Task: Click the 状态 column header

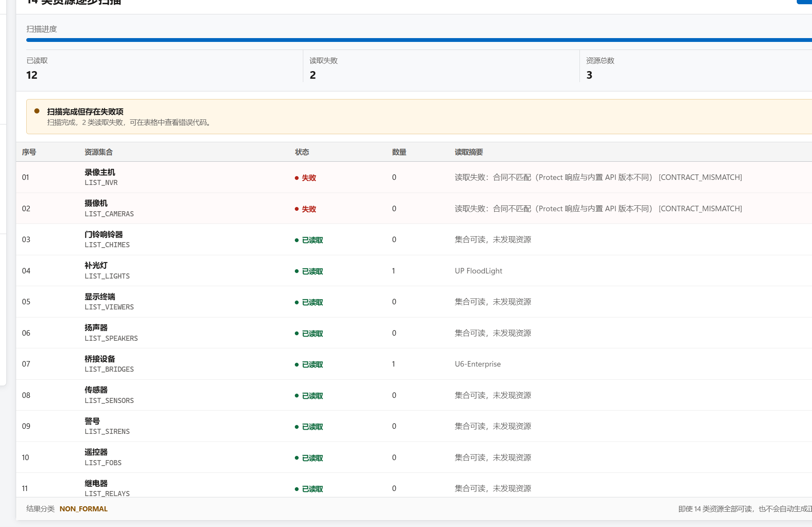Action: pos(302,152)
